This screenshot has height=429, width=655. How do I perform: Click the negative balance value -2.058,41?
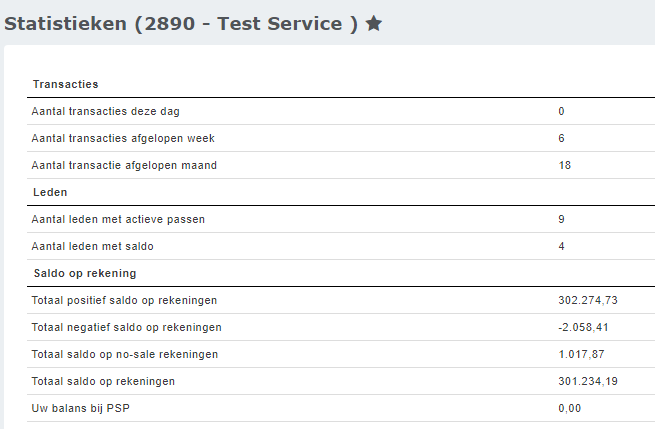coord(583,326)
